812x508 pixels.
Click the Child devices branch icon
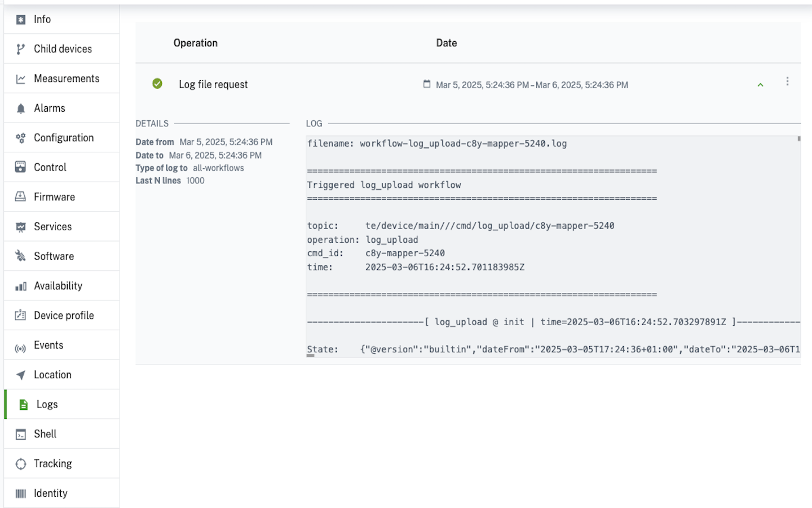tap(21, 49)
